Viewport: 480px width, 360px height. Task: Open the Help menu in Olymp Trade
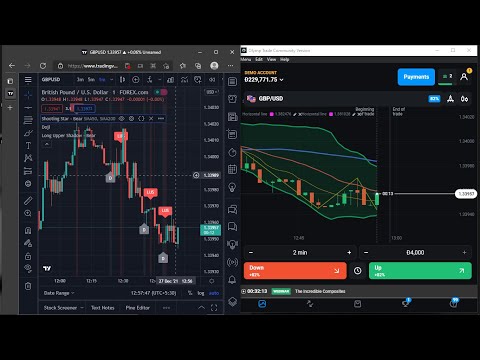(285, 59)
